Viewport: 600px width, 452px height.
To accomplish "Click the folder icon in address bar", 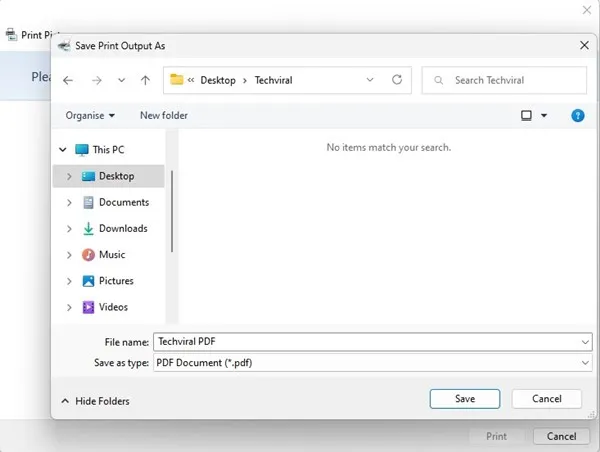I will pos(176,80).
